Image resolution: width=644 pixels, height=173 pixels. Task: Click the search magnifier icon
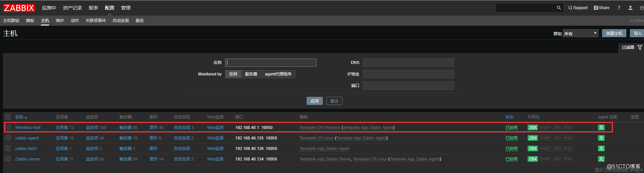559,8
